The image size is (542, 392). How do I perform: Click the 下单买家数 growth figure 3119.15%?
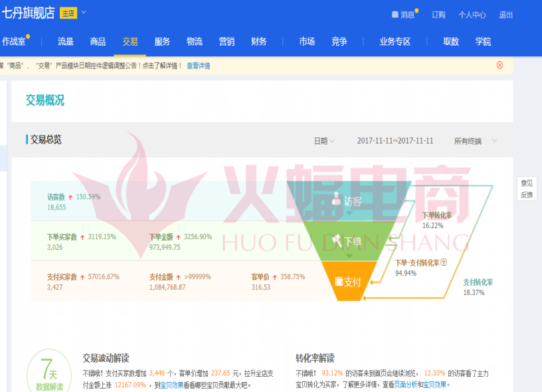pos(102,237)
